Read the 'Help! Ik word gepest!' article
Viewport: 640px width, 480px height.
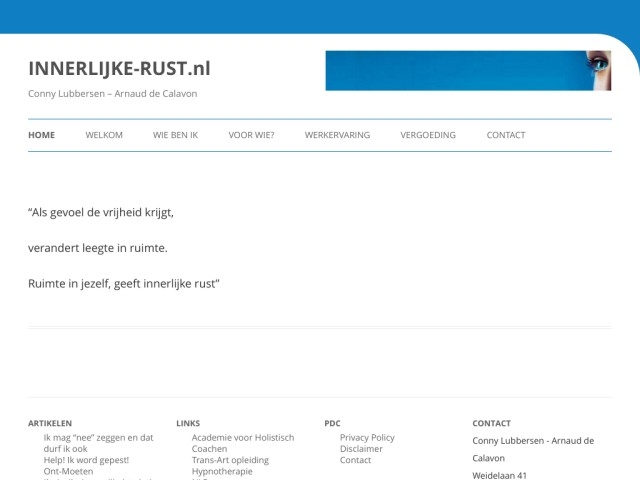(x=86, y=460)
